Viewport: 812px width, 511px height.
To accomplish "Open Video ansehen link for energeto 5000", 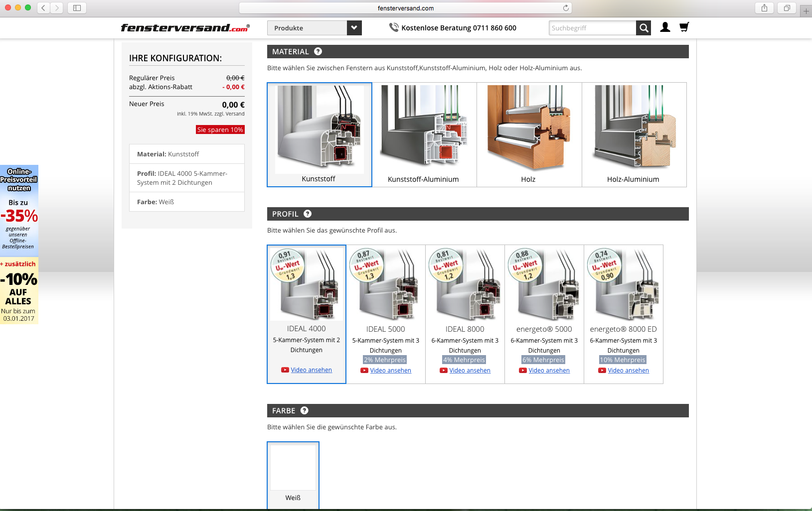I will [549, 370].
